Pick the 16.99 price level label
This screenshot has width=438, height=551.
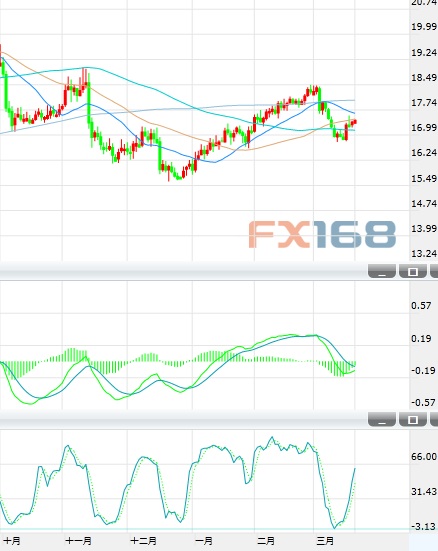point(424,128)
